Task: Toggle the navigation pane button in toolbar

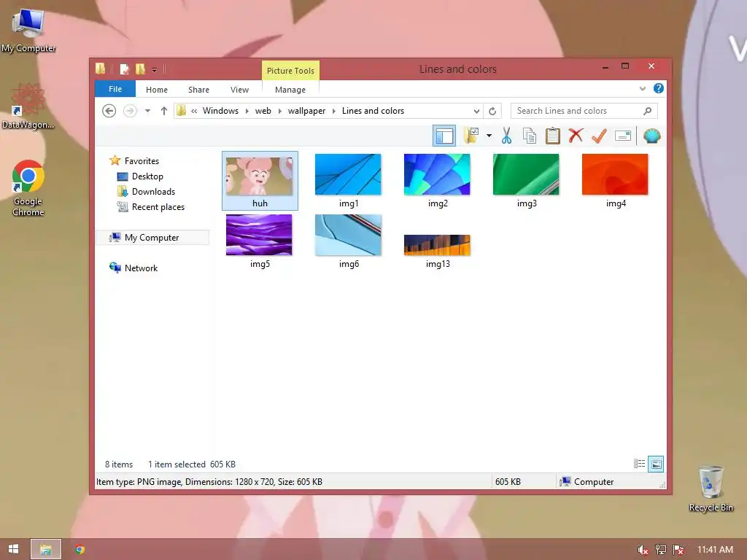Action: click(x=444, y=136)
